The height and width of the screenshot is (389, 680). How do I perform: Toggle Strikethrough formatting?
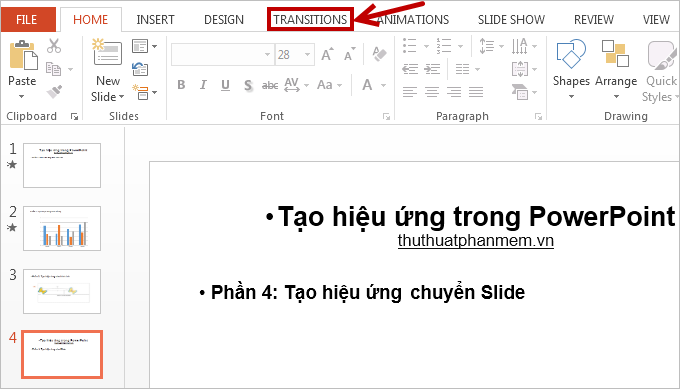[x=270, y=85]
